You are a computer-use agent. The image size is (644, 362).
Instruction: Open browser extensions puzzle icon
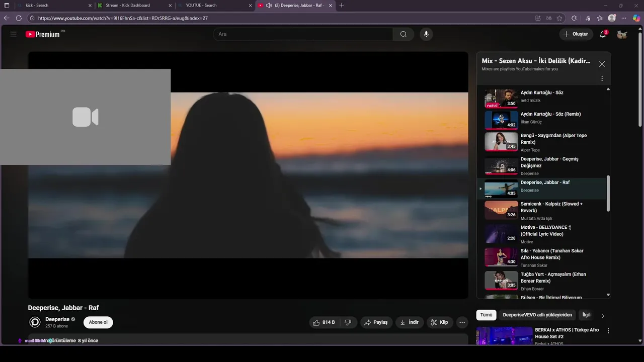tap(574, 18)
